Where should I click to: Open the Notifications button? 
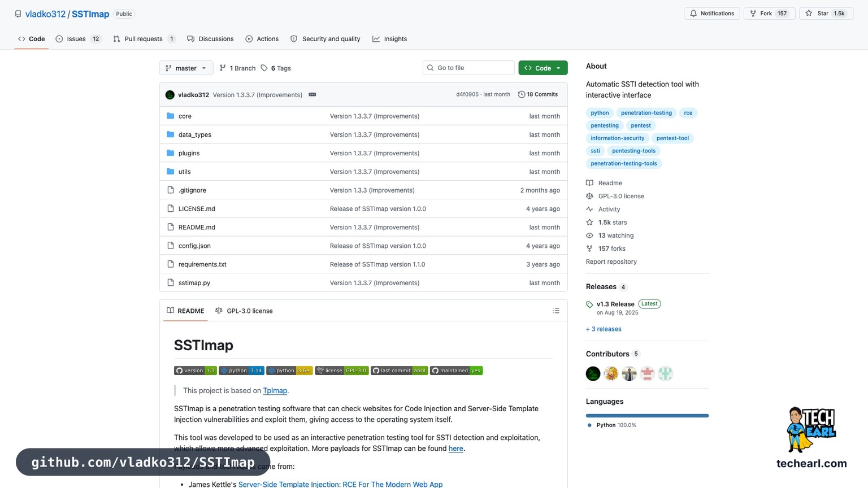pos(711,14)
